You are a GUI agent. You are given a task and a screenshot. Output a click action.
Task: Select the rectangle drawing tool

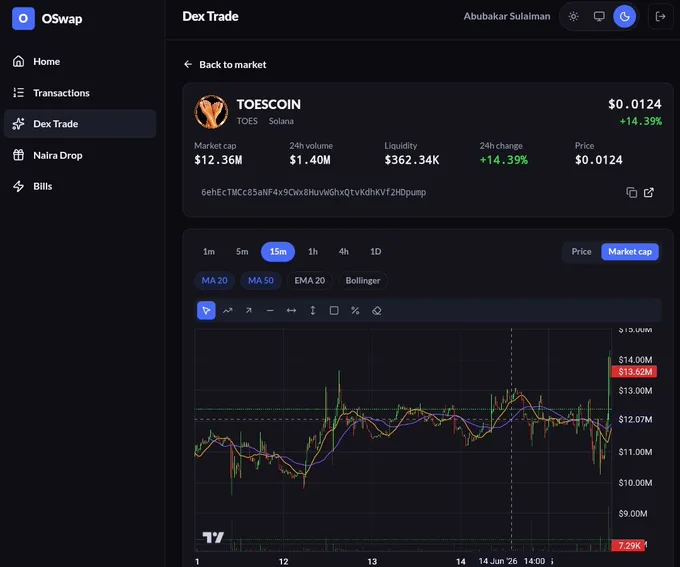(x=334, y=311)
